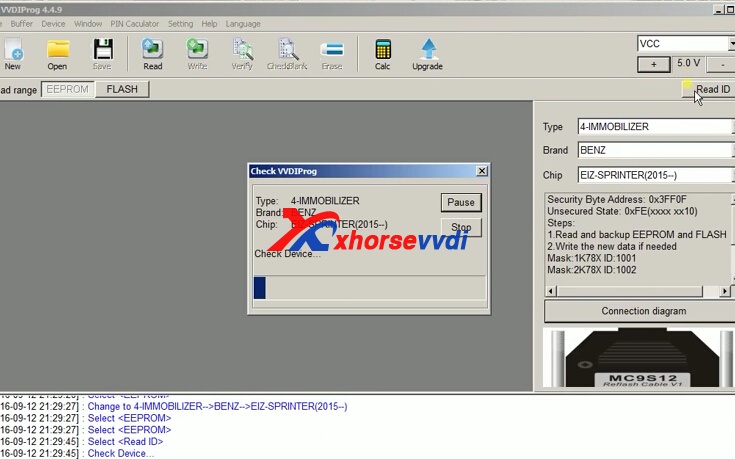Open the Setting menu
Image resolution: width=735 pixels, height=459 pixels.
(x=180, y=23)
